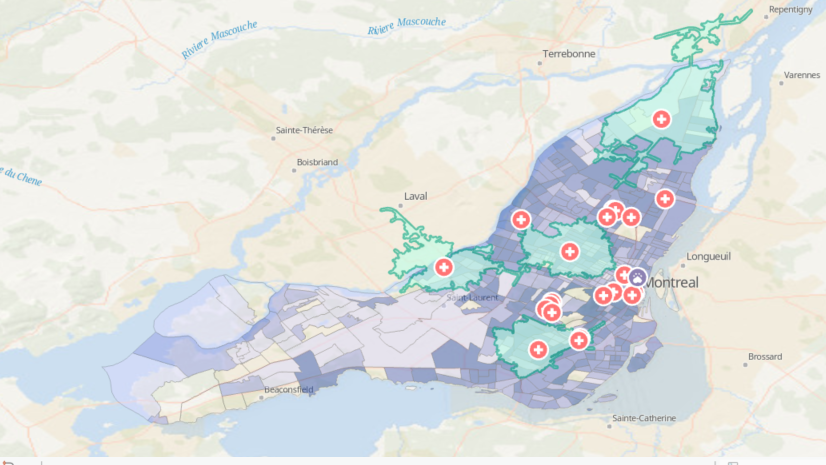Click rightmost marker of trio north of central zone
826x465 pixels.
[631, 217]
